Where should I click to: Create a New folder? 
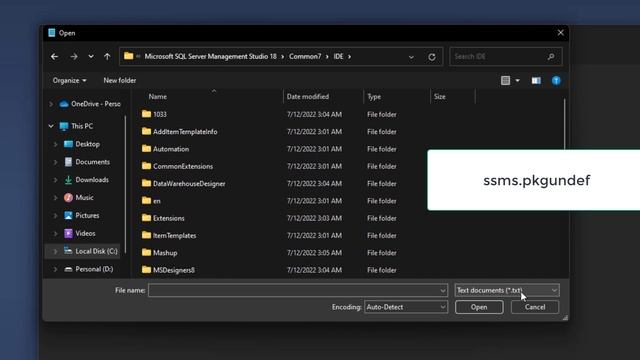(120, 80)
